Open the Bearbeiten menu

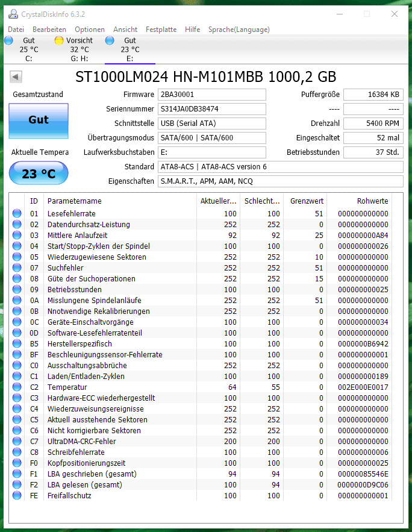tap(49, 30)
